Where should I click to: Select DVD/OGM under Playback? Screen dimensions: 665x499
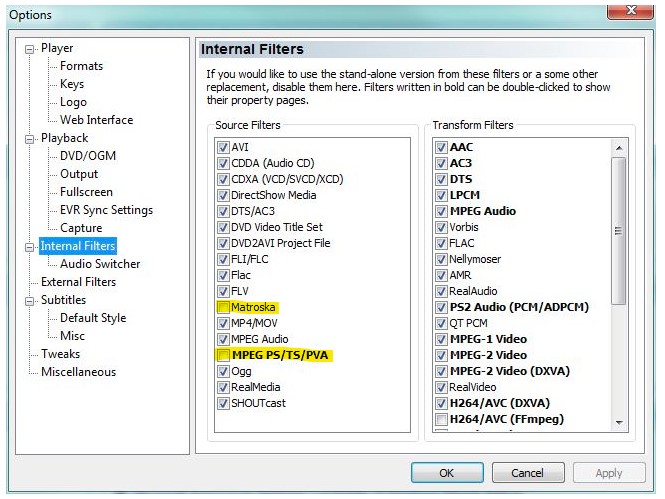point(88,156)
